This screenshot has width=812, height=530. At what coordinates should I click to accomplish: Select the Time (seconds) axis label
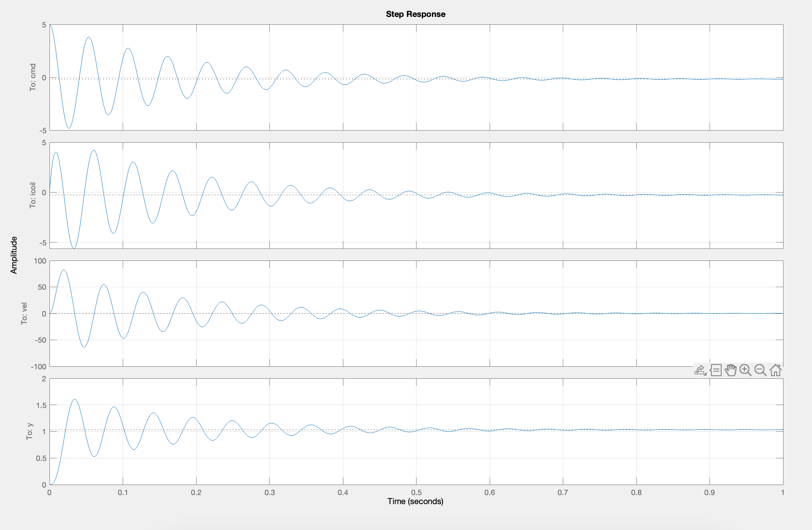click(x=415, y=501)
